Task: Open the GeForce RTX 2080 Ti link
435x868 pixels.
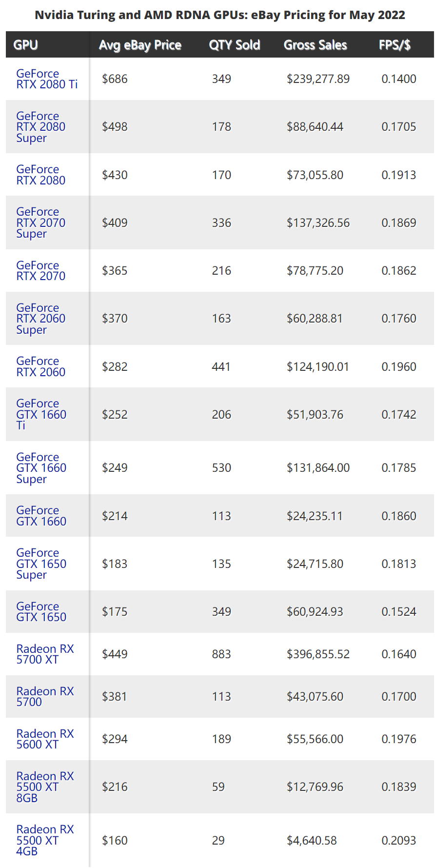Action: tap(47, 79)
